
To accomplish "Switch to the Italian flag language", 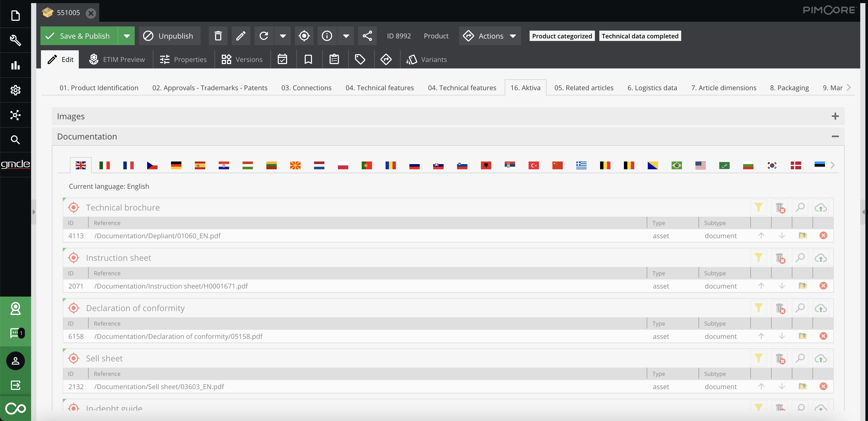I will [104, 165].
